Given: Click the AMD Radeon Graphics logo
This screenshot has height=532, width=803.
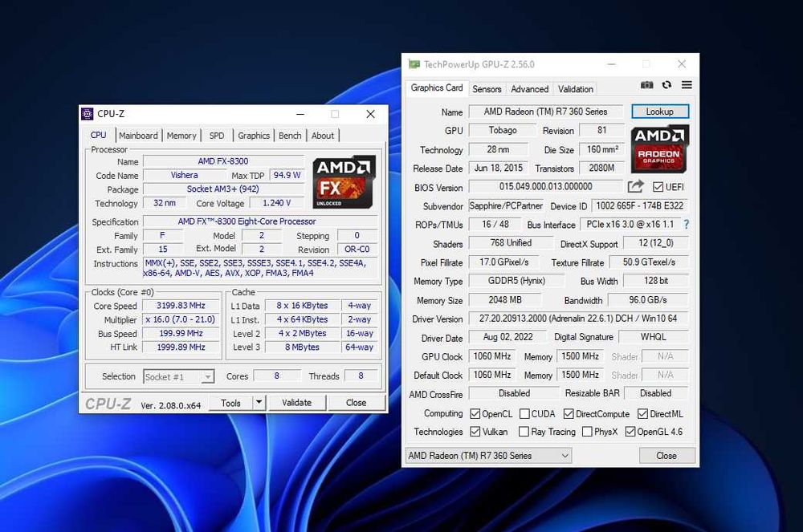Looking at the screenshot, I should [659, 149].
